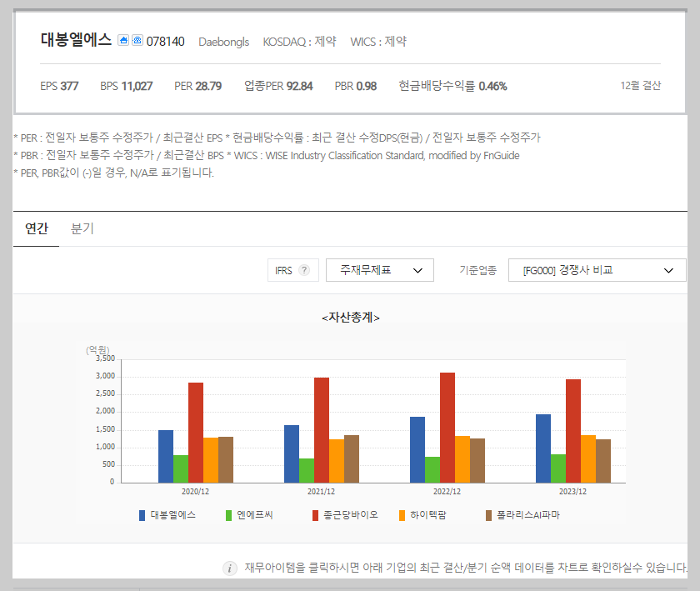Click the 2023/12 axis label
The width and height of the screenshot is (700, 591).
click(572, 491)
